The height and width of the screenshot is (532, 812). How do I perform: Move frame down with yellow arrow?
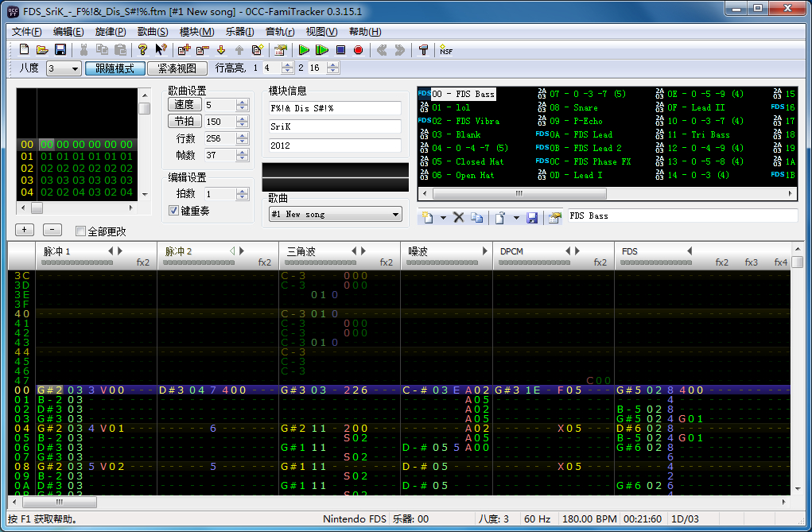click(221, 50)
